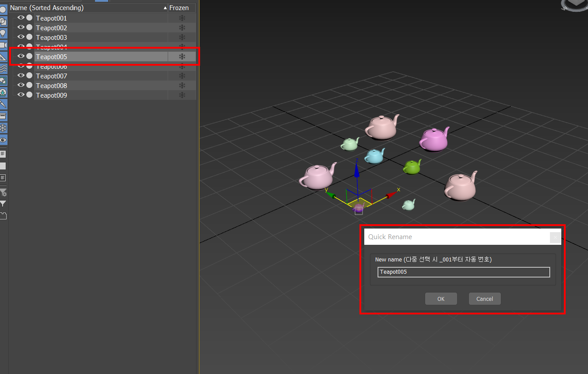
Task: Hide Teapot001 using its eye icon
Action: (21, 18)
